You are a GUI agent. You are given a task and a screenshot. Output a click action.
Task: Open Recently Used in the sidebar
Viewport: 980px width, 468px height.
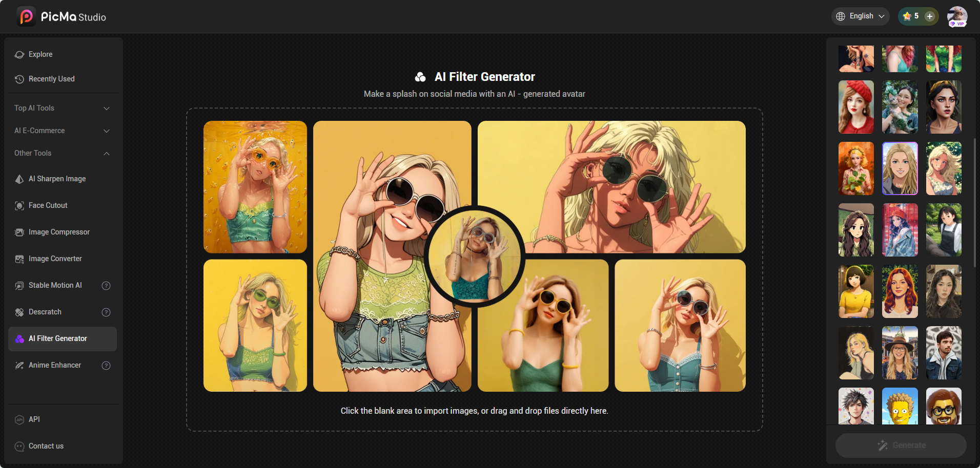pyautogui.click(x=51, y=79)
